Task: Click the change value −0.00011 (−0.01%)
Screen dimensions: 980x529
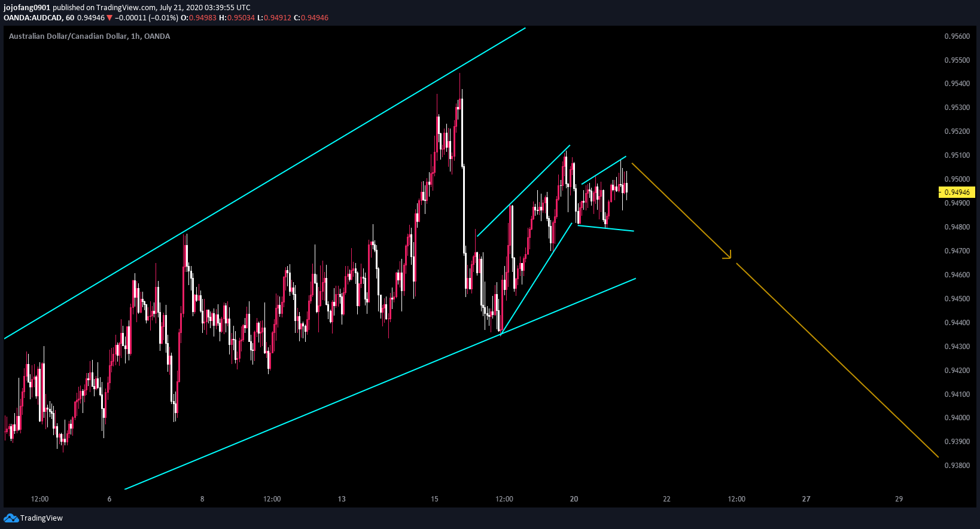Action: tap(147, 18)
